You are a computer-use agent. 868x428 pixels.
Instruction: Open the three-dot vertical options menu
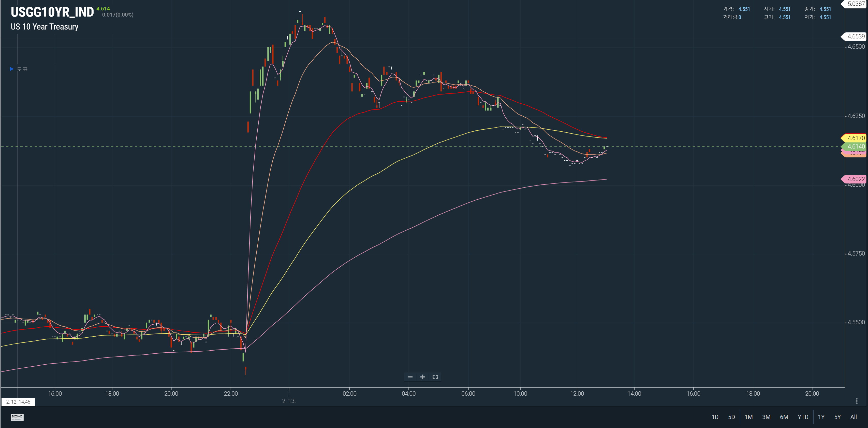857,401
